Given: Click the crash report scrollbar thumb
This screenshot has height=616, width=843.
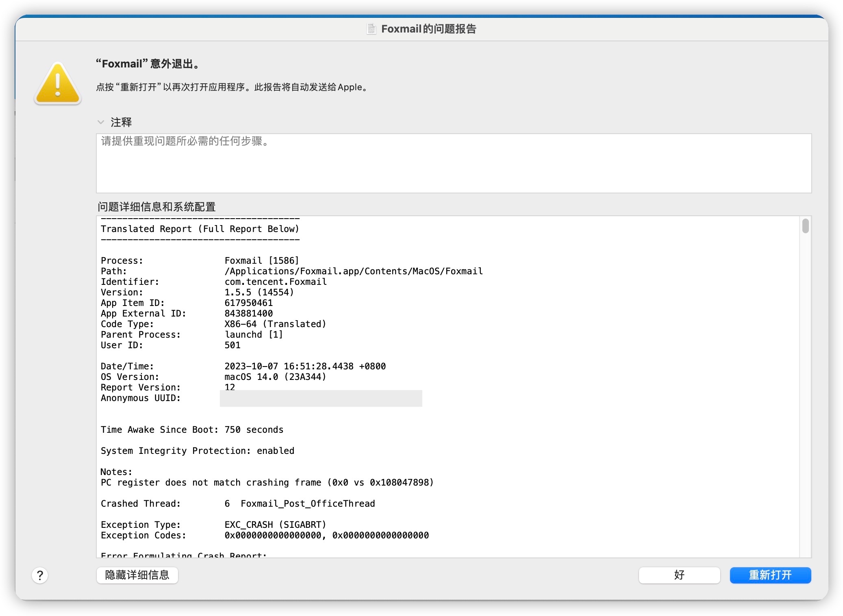Looking at the screenshot, I should [x=805, y=226].
